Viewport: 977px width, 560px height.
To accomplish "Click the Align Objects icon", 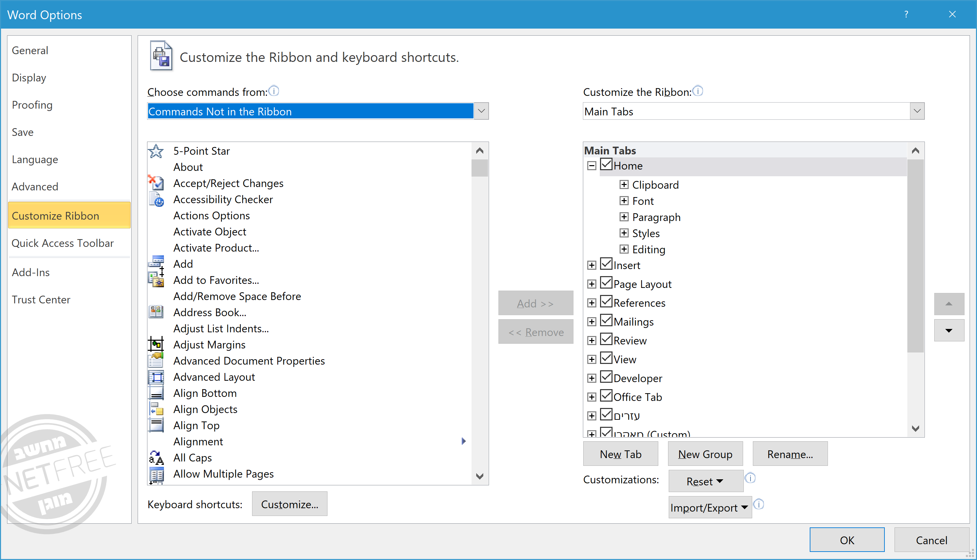I will [x=156, y=409].
